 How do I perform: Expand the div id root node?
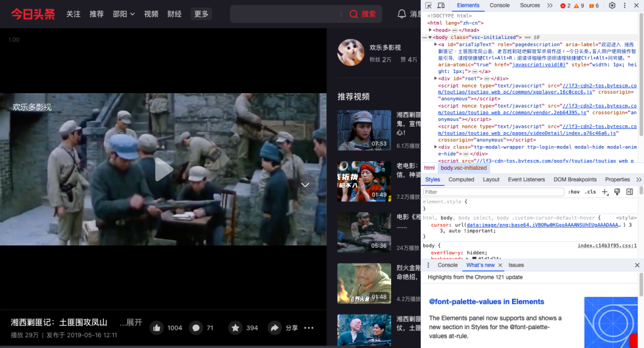(435, 78)
